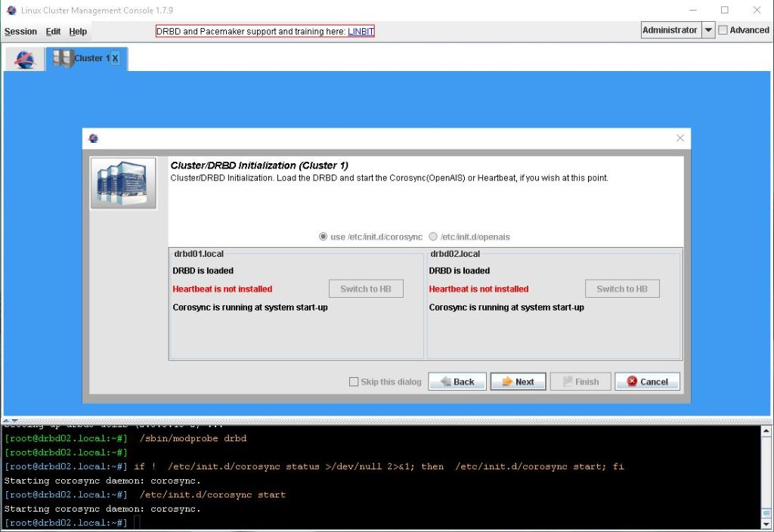Screen dimensions: 774x532
Task: Expand the terminal pane with up arrow
Action: pyautogui.click(x=6, y=421)
